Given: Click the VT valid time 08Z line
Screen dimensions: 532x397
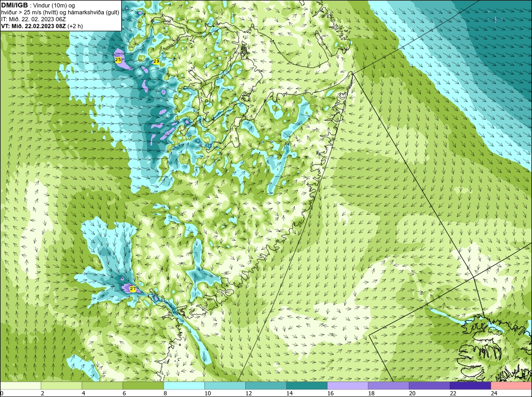Looking at the screenshot, I should coord(41,26).
